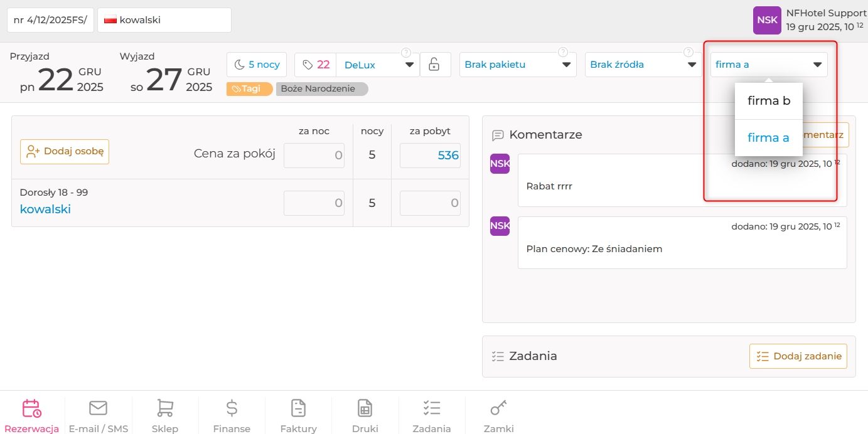868x434 pixels.
Task: Click room price per night input
Action: [314, 156]
